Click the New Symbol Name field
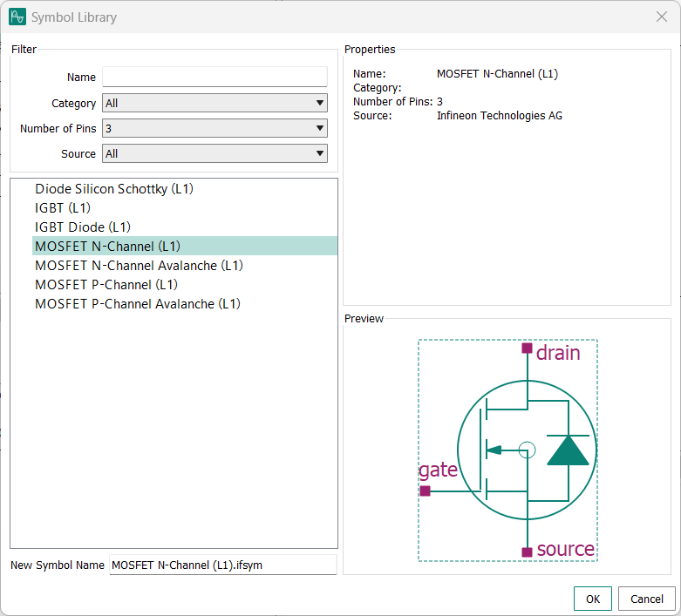Image resolution: width=681 pixels, height=616 pixels. (222, 565)
